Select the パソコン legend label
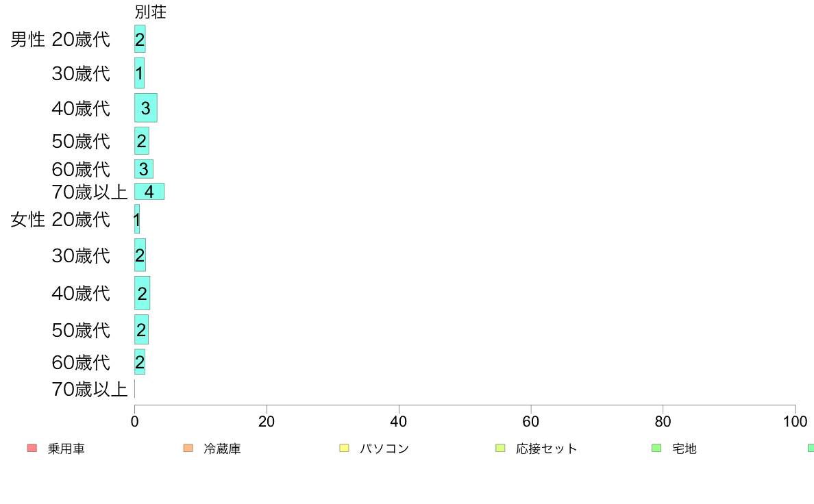Screen dimensions: 814x504 click(384, 449)
